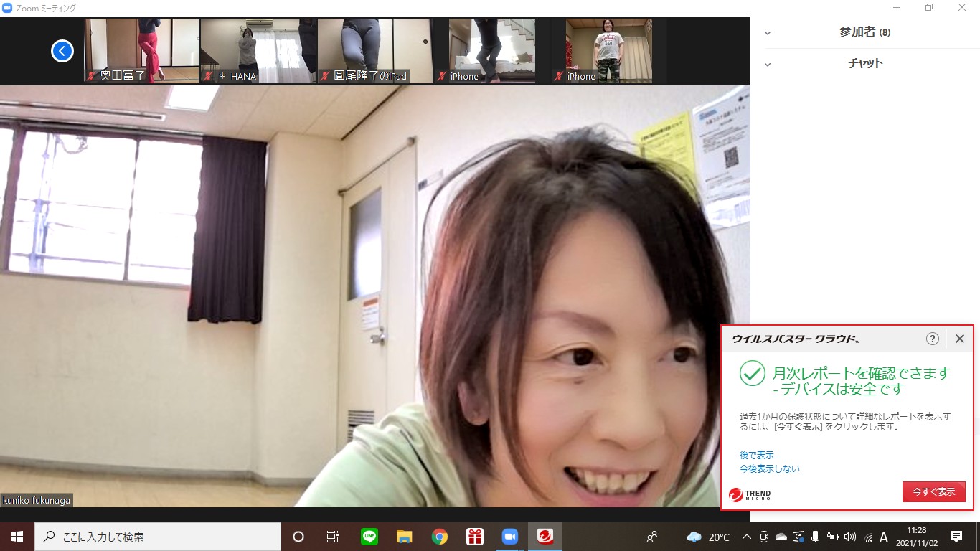Click the Meet Now tray icon
This screenshot has width=980, height=551.
(x=764, y=537)
